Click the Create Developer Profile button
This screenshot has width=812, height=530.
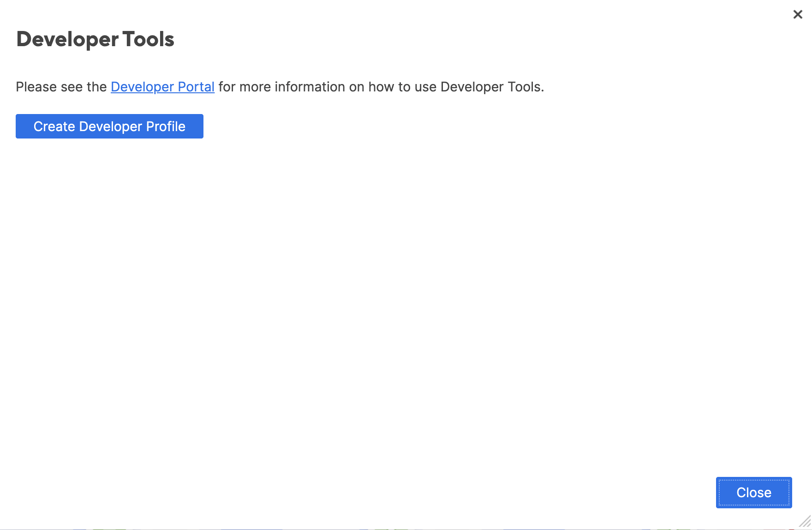pyautogui.click(x=109, y=126)
